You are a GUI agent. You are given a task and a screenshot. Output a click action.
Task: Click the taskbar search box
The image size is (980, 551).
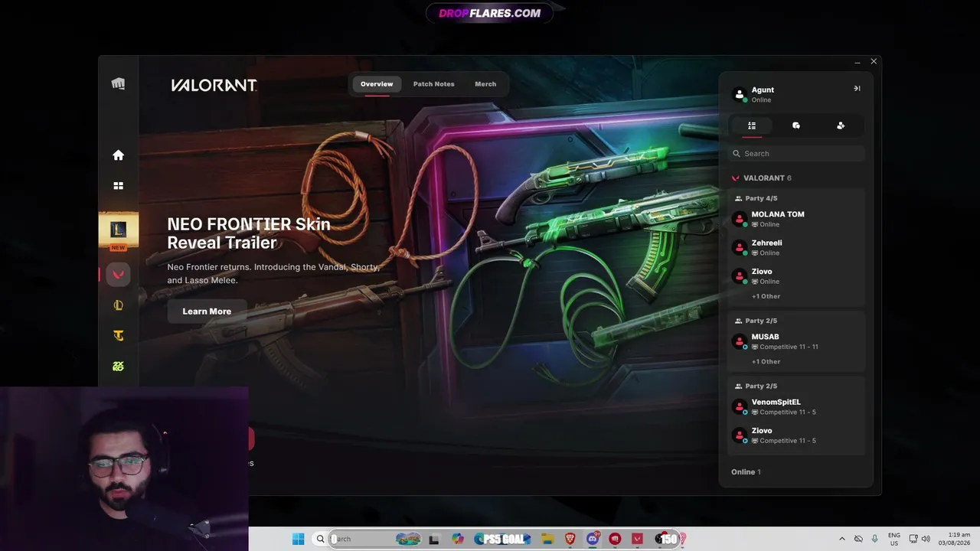click(368, 539)
